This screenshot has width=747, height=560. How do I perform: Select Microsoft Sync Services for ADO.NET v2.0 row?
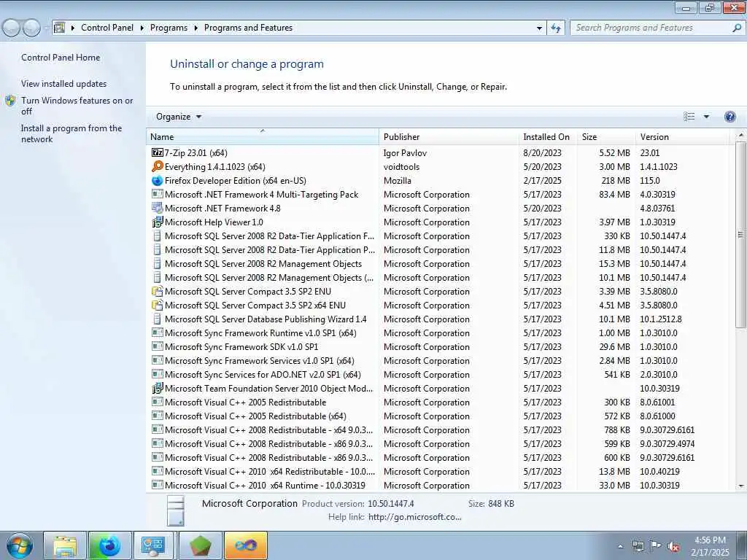[438, 375]
